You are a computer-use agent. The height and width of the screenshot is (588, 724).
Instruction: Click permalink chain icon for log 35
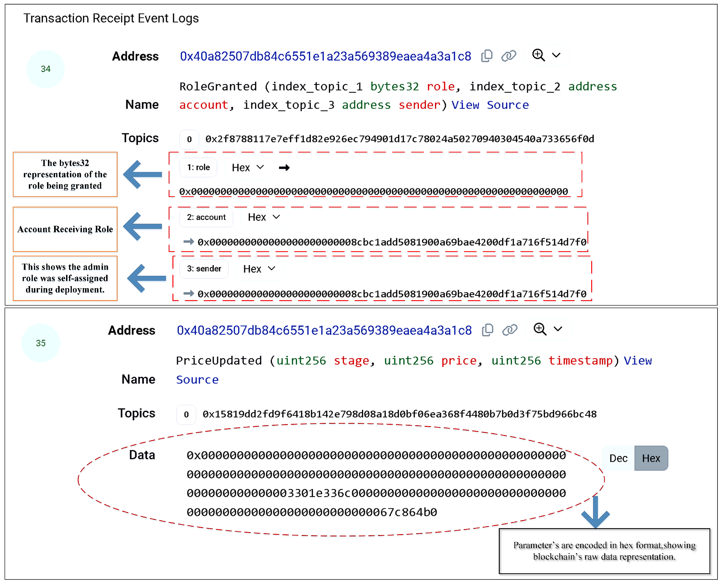(x=510, y=330)
